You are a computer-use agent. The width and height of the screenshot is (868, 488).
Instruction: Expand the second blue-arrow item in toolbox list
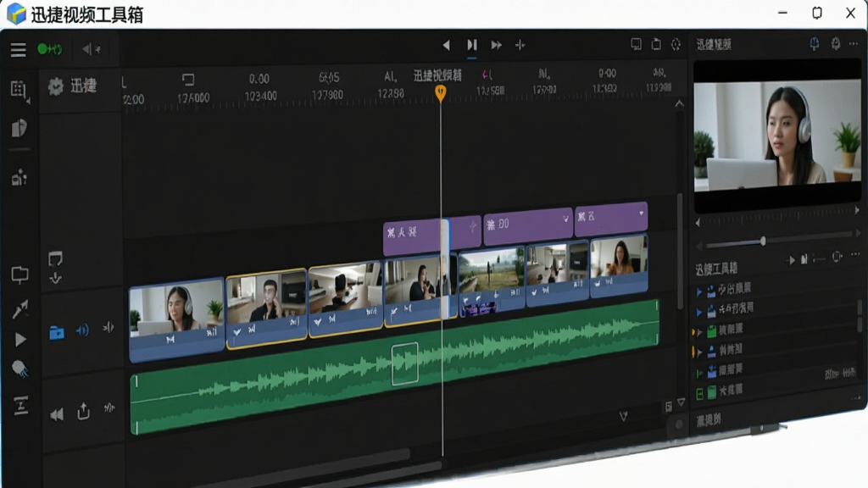coord(699,312)
